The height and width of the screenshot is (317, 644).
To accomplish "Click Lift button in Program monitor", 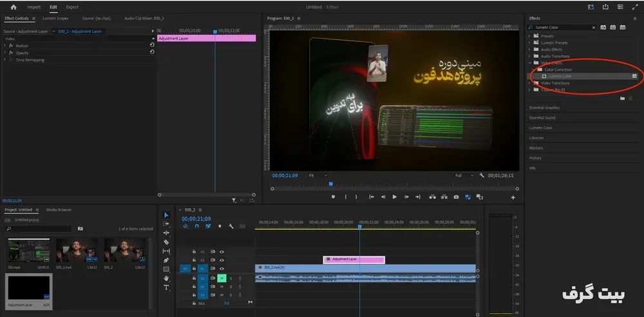I will coord(432,197).
